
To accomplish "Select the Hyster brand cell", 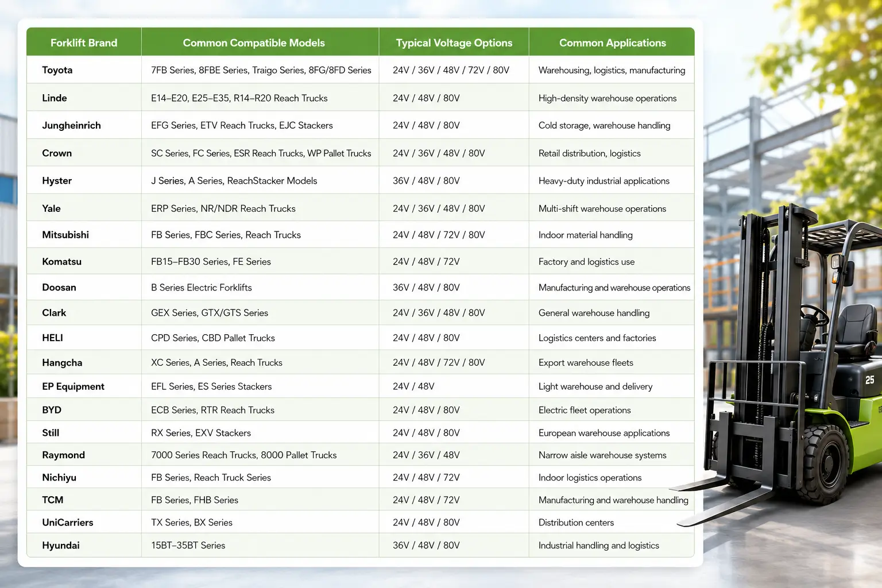I will 84,181.
